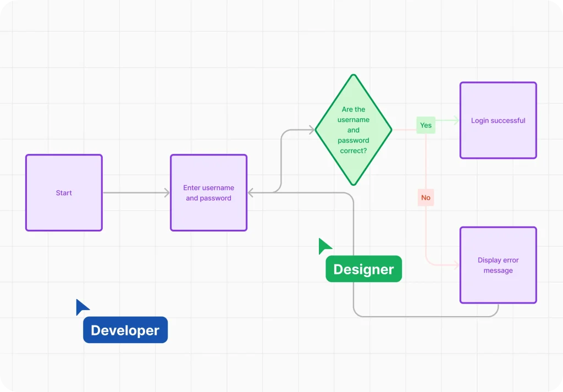
Task: Select the 'Login successful' box
Action: point(498,120)
